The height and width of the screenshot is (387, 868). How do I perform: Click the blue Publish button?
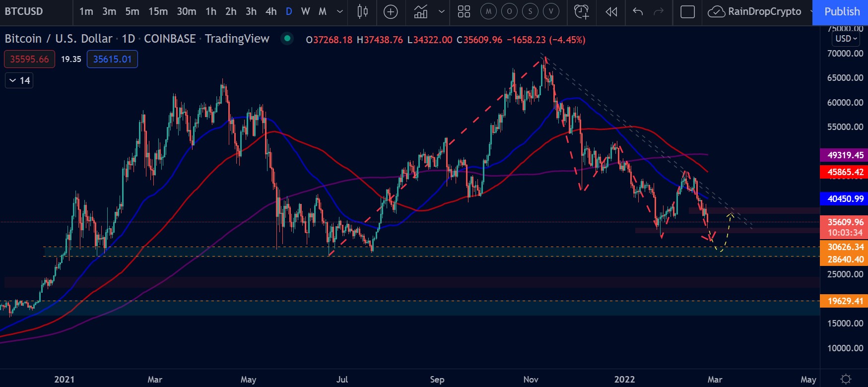point(842,11)
